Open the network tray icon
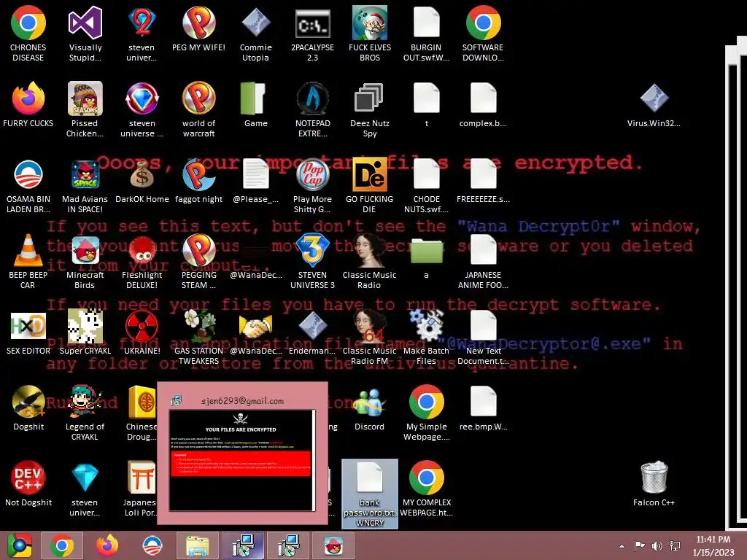 [675, 545]
